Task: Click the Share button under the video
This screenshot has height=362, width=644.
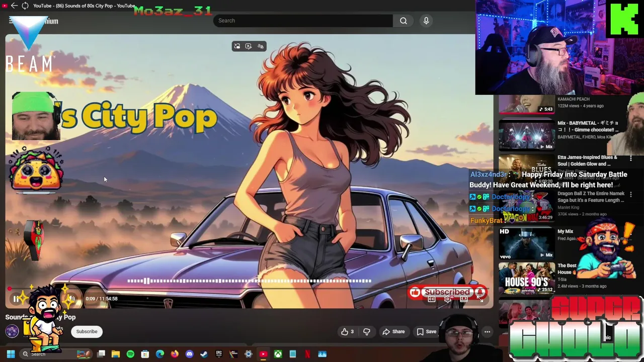Action: point(393,332)
